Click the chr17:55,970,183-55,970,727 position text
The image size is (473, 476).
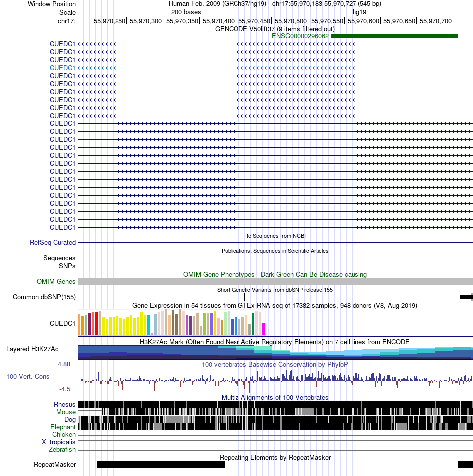[x=327, y=4]
